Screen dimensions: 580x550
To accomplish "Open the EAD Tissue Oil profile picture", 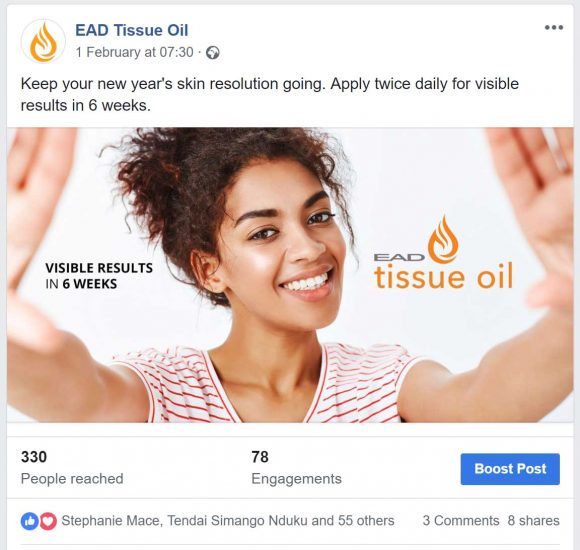I will [x=43, y=41].
